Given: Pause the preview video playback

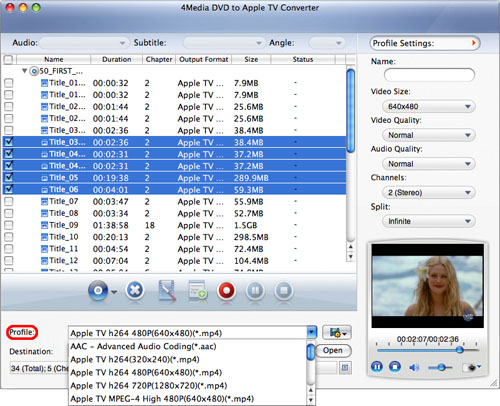Looking at the screenshot, I should [377, 367].
